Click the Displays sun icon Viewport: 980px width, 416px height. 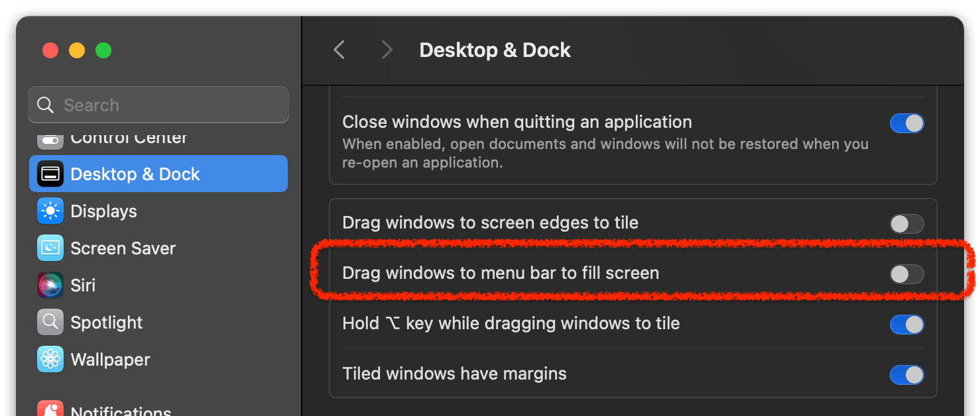pos(50,211)
